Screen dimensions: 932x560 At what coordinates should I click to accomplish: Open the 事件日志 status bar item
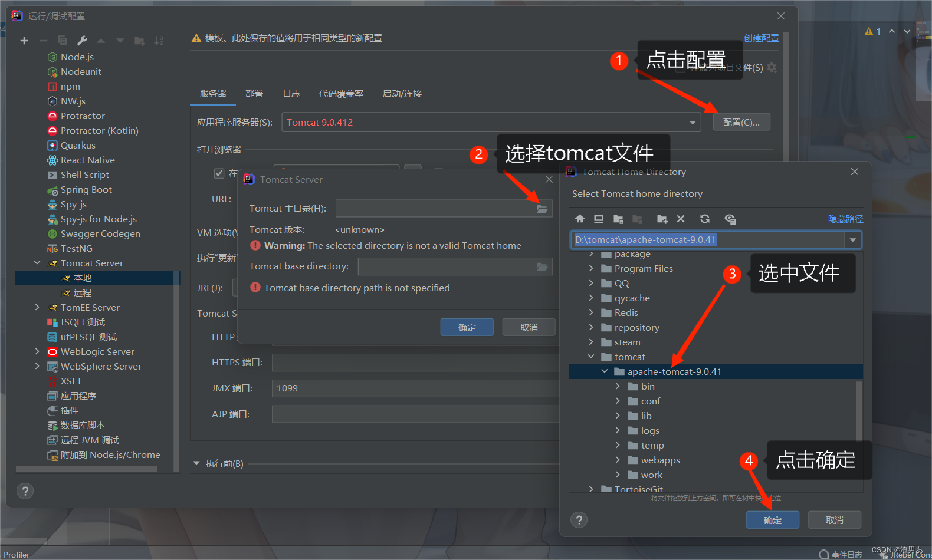[x=841, y=554]
